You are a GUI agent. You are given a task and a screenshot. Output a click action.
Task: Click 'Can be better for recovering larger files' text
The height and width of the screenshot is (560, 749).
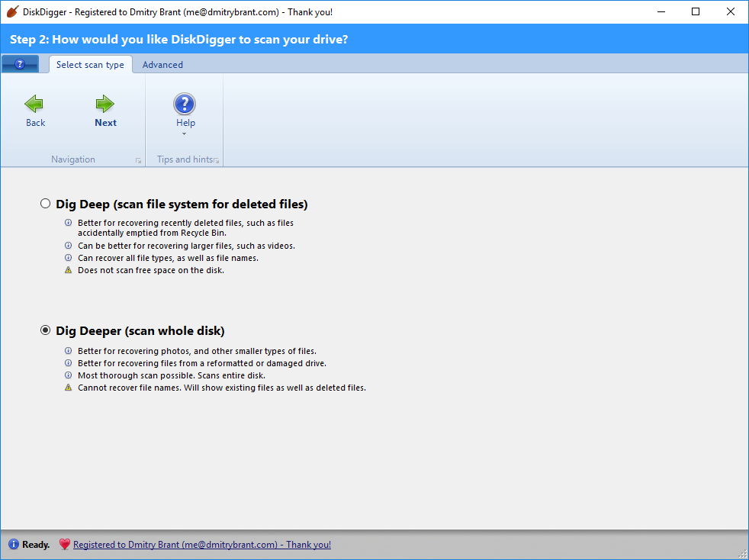point(186,246)
